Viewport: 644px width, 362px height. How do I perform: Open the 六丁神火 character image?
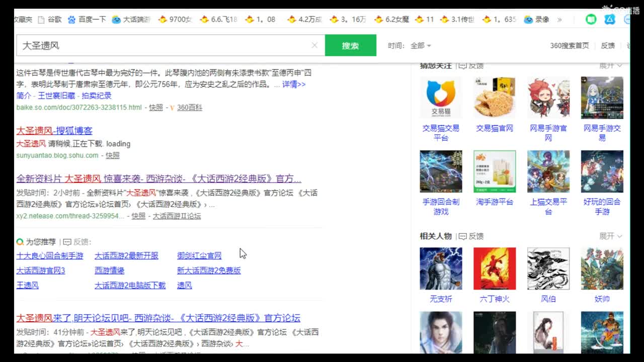(495, 268)
